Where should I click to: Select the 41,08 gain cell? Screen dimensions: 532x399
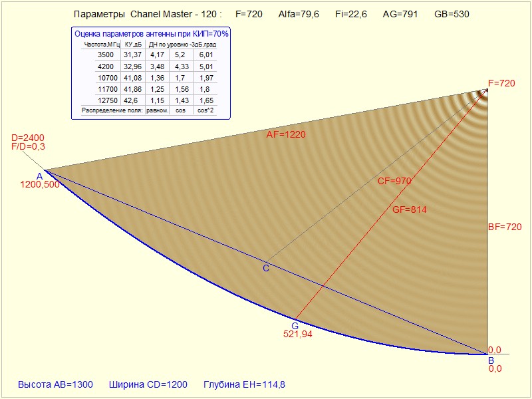coord(132,78)
